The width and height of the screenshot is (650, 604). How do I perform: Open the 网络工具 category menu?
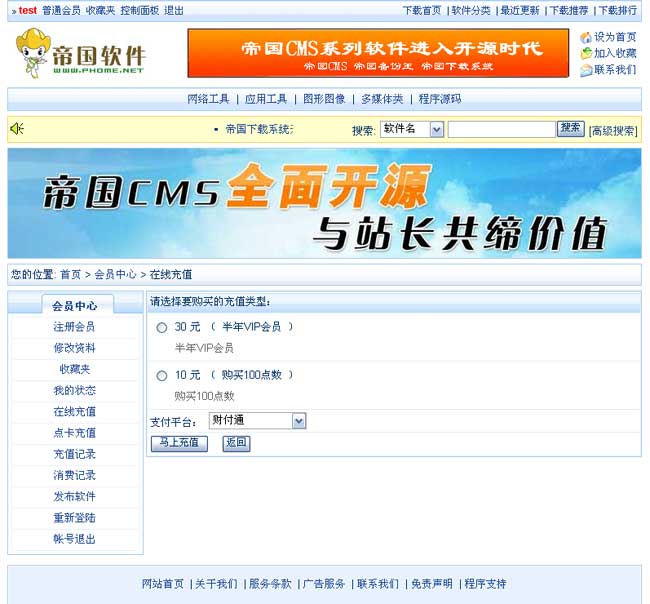(208, 99)
